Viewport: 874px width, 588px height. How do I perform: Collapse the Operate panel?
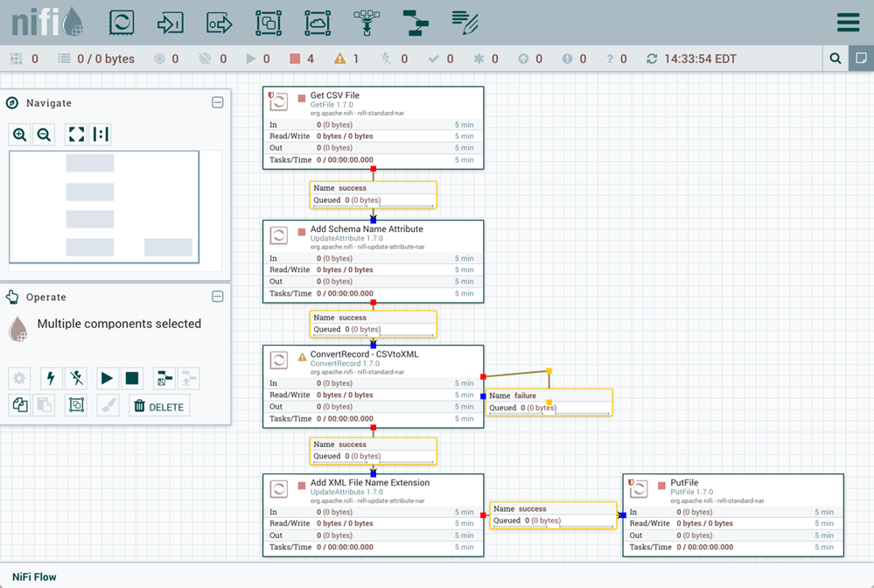coord(218,297)
